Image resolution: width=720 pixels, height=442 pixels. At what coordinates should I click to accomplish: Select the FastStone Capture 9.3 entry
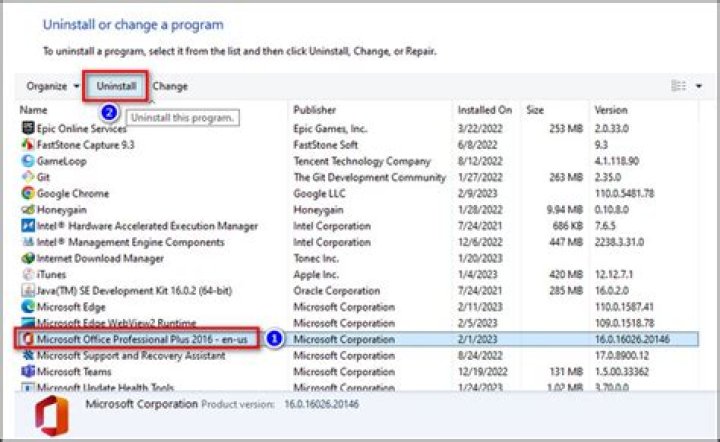coord(85,145)
